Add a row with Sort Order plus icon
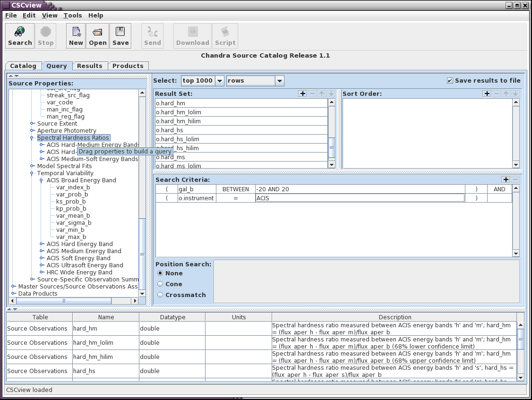The width and height of the screenshot is (532, 400). 487,94
